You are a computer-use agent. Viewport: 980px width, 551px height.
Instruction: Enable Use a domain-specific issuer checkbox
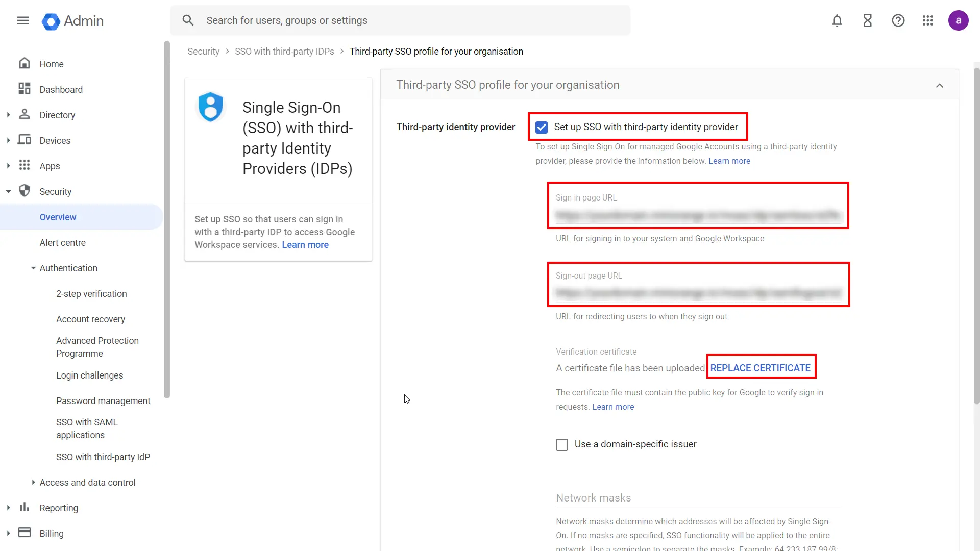561,444
